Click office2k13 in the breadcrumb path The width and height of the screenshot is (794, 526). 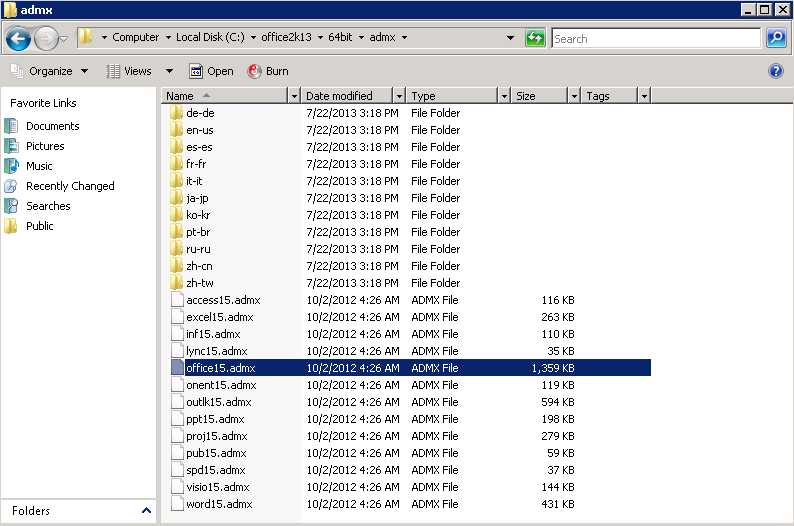(x=286, y=37)
